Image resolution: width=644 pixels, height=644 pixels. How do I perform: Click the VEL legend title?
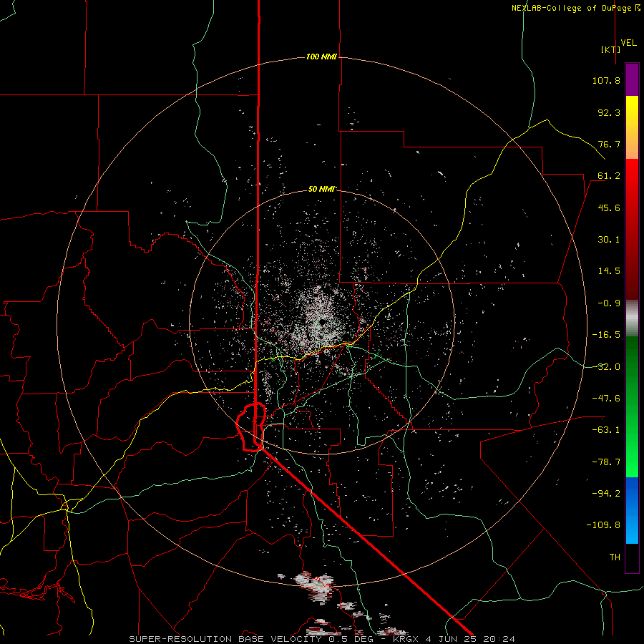(628, 43)
